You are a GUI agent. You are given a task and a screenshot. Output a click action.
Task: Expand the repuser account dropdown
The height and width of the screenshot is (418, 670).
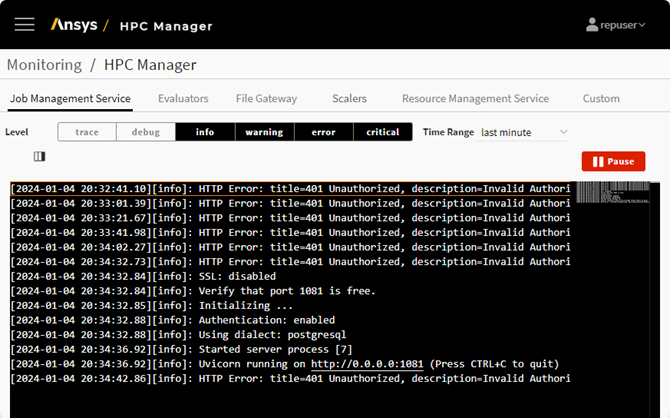642,25
